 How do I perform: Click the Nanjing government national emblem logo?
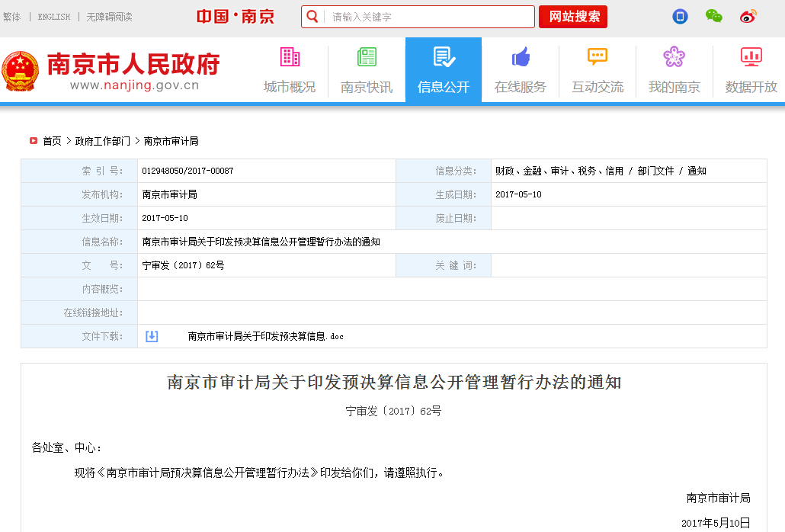pos(20,71)
